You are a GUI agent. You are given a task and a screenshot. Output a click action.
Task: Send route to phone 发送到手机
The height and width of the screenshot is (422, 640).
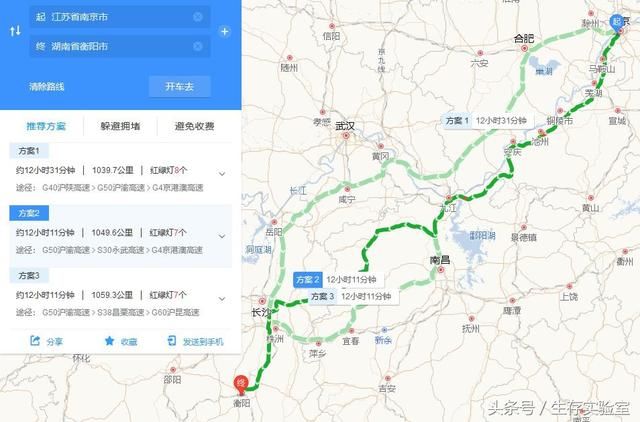tap(196, 341)
